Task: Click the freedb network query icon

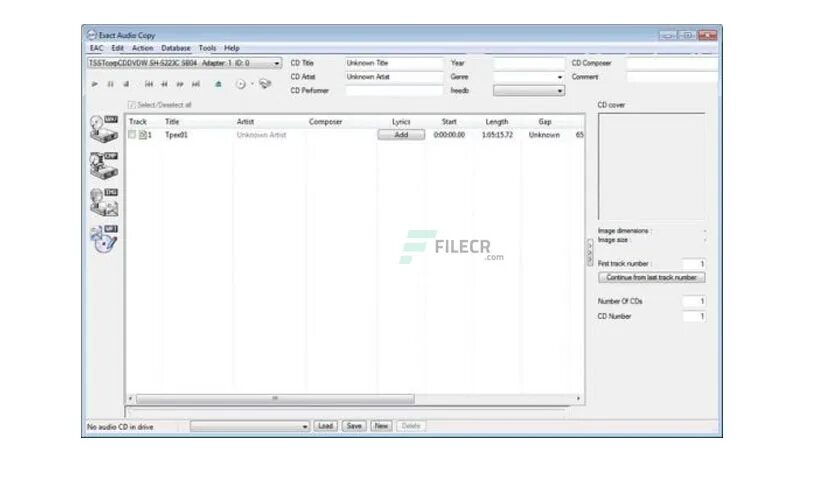Action: tap(265, 83)
